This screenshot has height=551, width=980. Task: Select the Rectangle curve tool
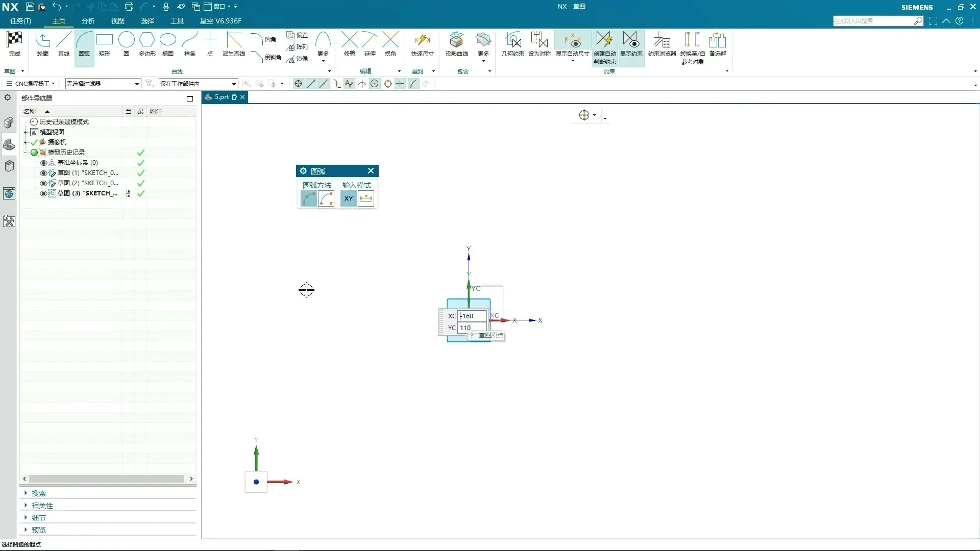(x=105, y=40)
